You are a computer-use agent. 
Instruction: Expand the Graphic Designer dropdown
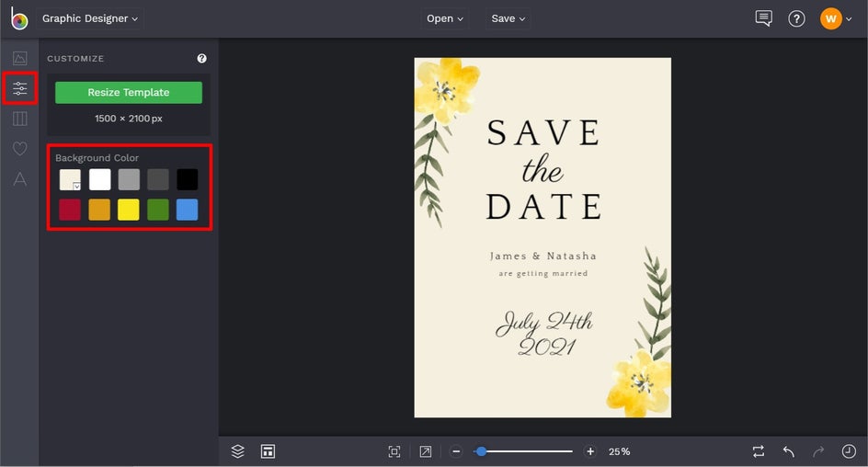(x=90, y=18)
